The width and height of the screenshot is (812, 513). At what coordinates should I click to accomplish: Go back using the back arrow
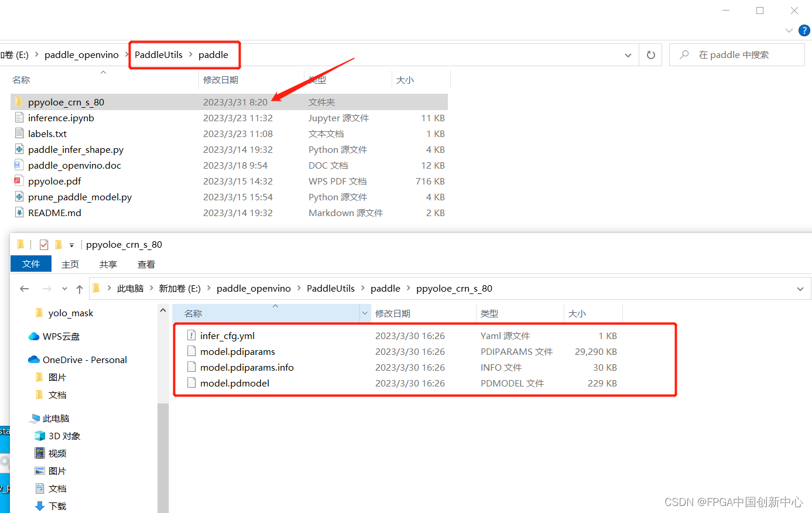coord(24,288)
